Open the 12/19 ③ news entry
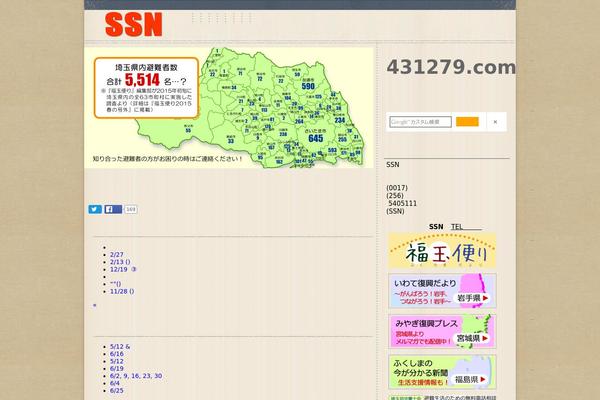This screenshot has width=600, height=400. [x=123, y=269]
